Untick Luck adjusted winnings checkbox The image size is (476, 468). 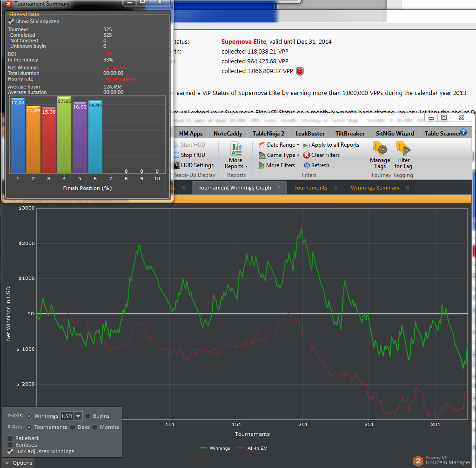point(10,452)
